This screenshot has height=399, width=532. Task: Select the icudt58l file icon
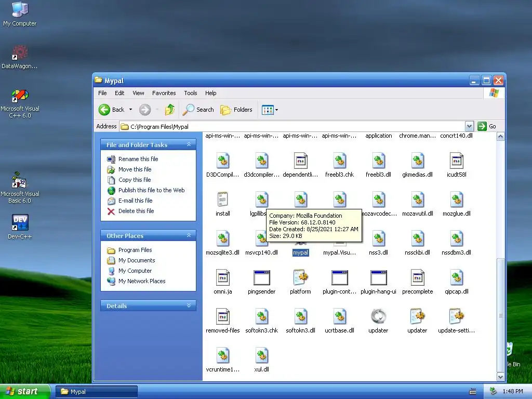[456, 161]
